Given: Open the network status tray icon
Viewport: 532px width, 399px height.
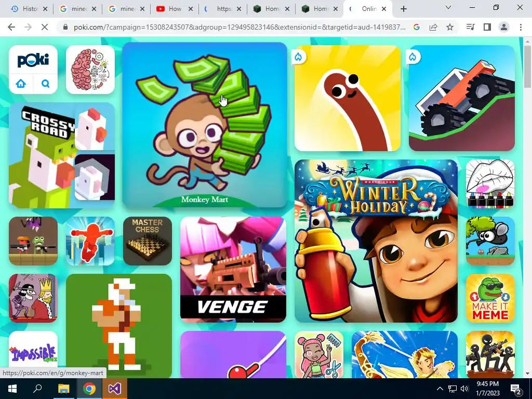Looking at the screenshot, I should pos(453,389).
